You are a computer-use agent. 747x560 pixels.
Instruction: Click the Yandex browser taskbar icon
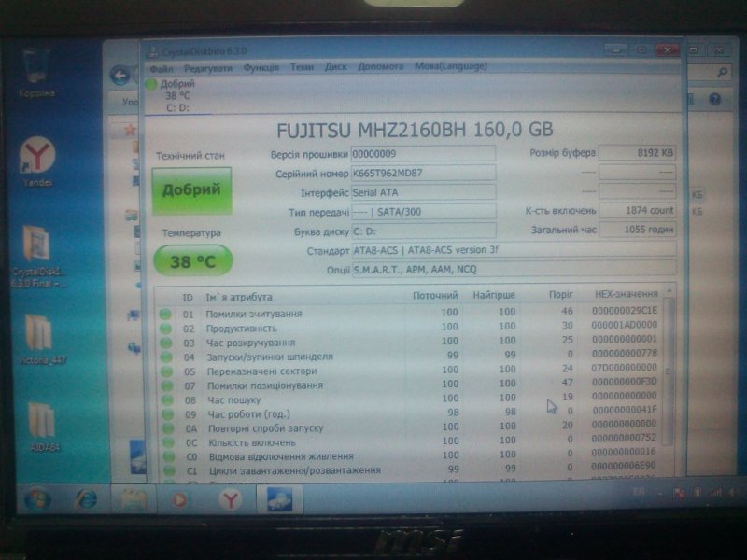tap(230, 500)
